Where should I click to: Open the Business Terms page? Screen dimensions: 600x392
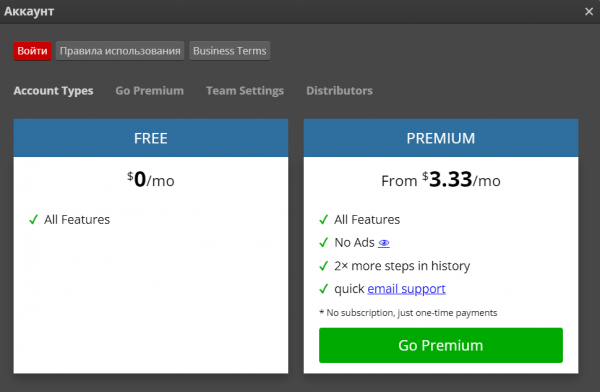230,51
